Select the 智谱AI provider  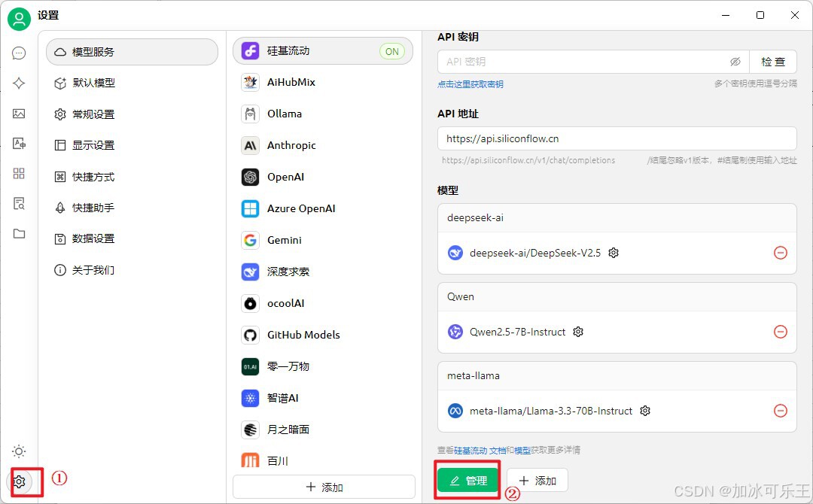[x=323, y=398]
